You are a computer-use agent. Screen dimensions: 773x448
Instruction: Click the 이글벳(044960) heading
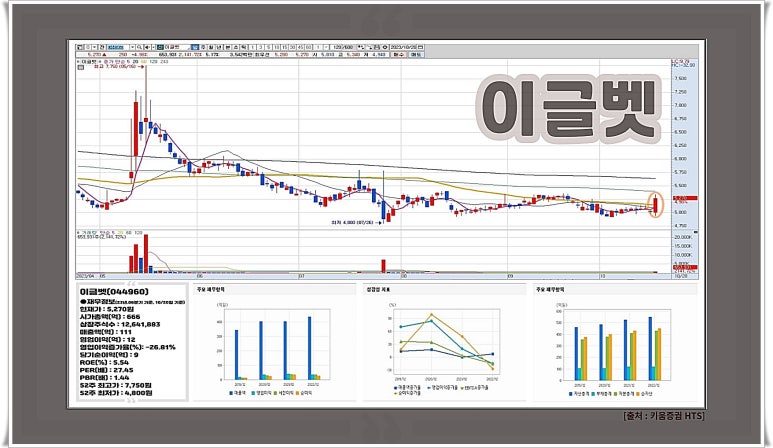click(x=113, y=292)
